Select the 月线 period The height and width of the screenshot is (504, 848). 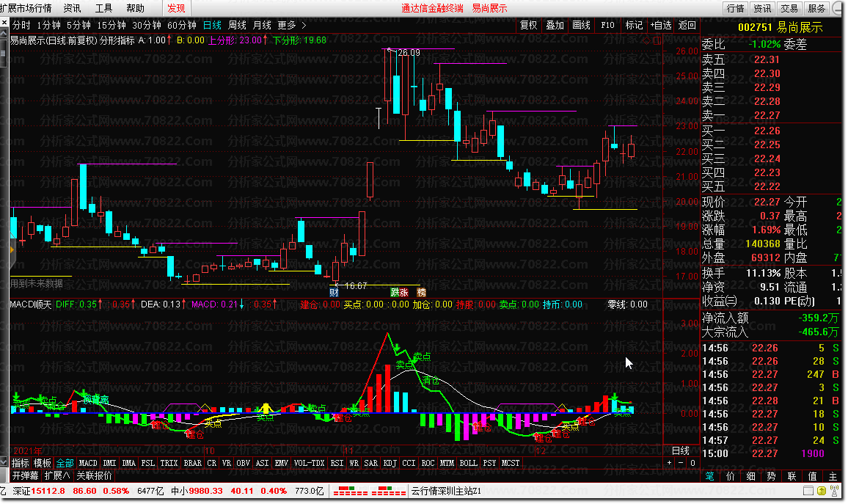pos(263,26)
